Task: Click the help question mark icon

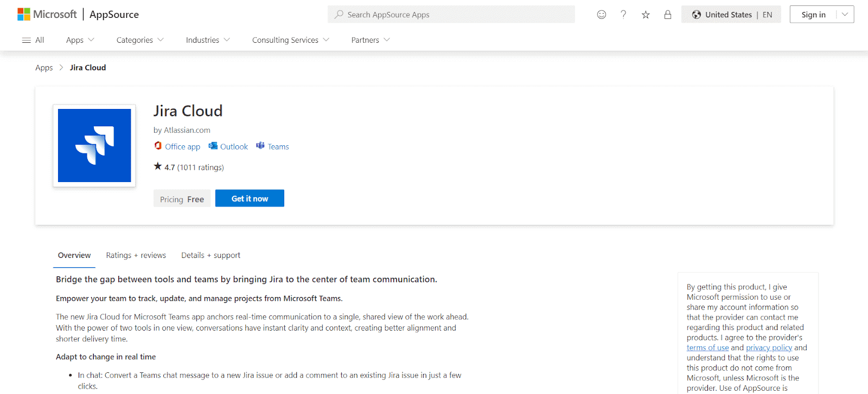Action: pyautogui.click(x=623, y=15)
